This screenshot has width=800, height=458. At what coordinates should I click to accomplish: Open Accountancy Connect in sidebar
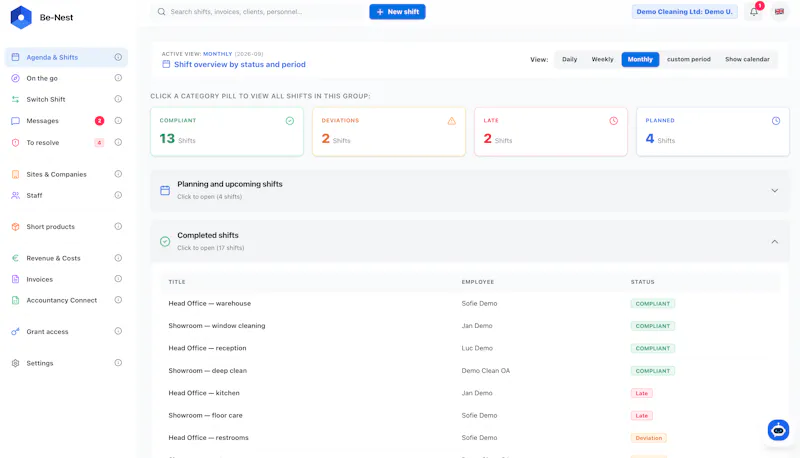[x=66, y=300]
